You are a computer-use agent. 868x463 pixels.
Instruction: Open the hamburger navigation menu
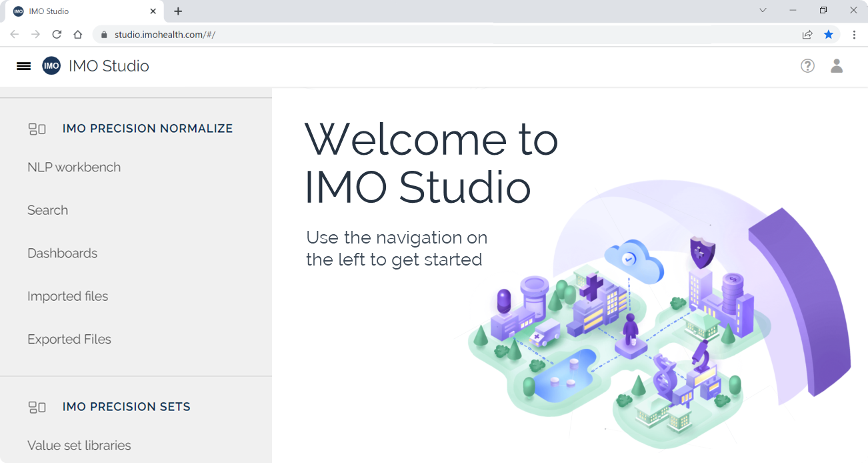23,66
